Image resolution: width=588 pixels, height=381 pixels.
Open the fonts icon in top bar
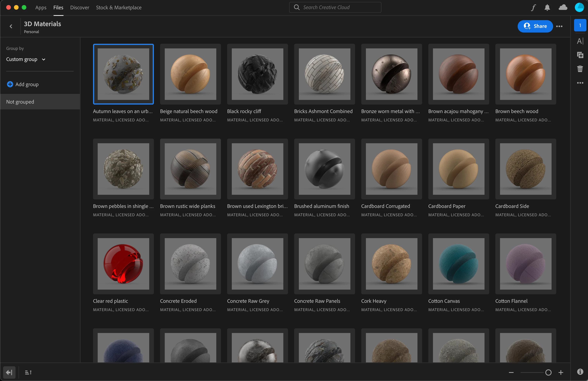pyautogui.click(x=533, y=8)
